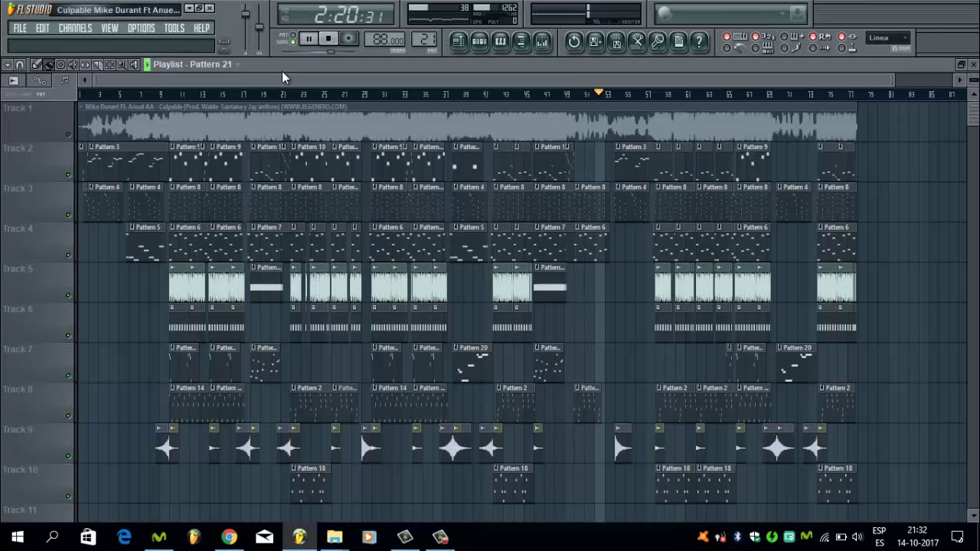Open the EDIT menu
980x551 pixels.
point(42,28)
